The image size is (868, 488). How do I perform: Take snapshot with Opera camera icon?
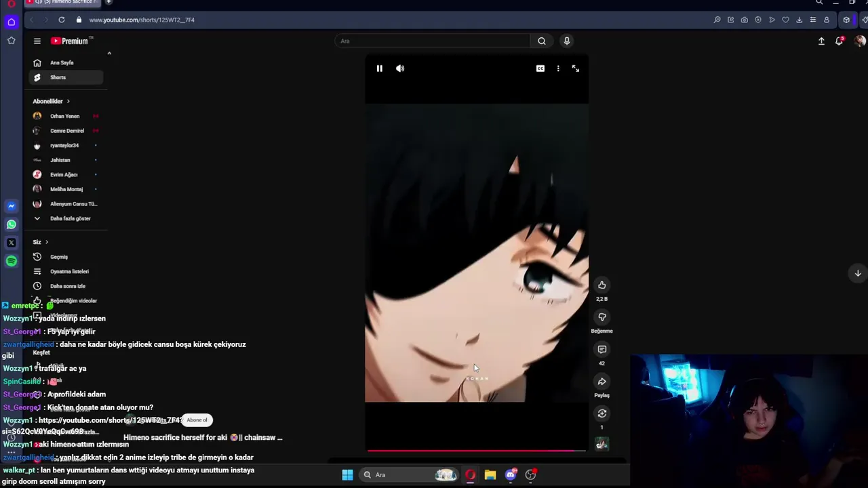click(745, 20)
